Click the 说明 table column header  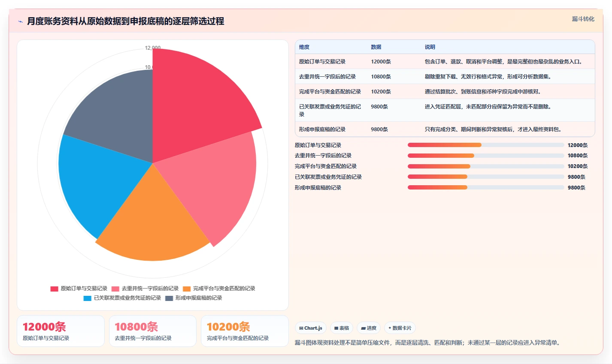click(x=430, y=47)
